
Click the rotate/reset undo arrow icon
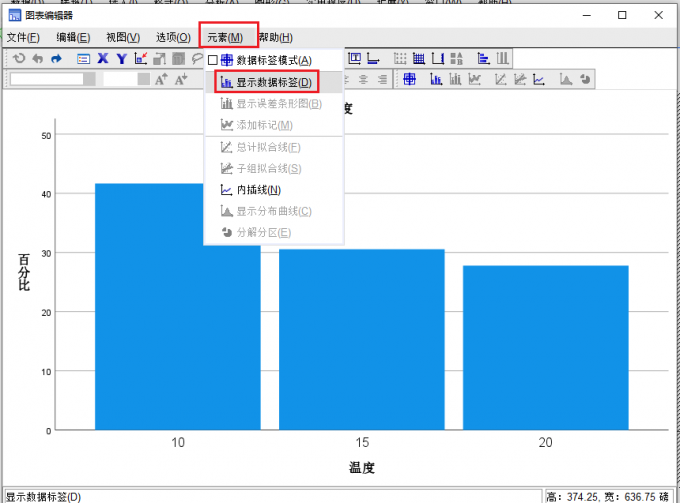click(19, 58)
